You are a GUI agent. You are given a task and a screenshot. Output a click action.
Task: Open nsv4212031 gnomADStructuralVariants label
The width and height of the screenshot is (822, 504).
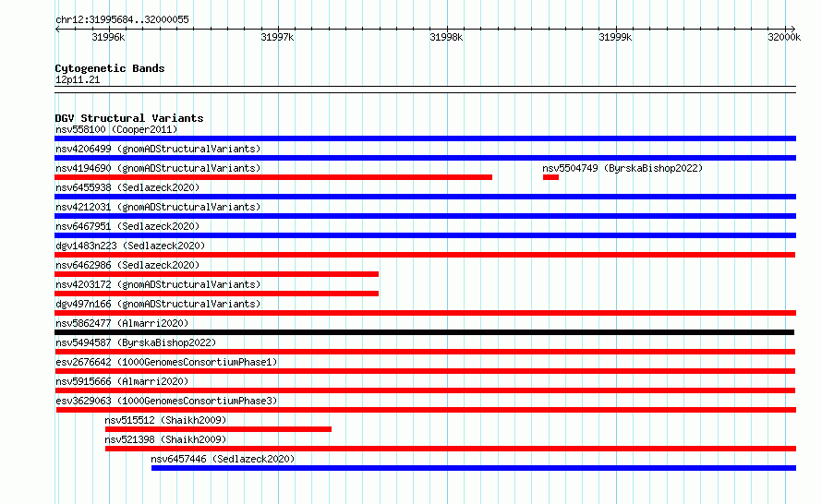158,207
